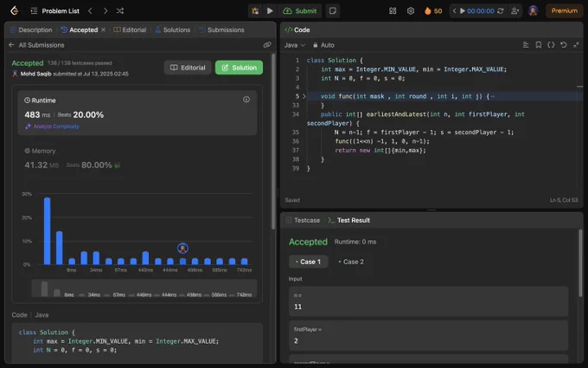This screenshot has height=368, width=588.
Task: Copy the submission link icon
Action: [267, 45]
